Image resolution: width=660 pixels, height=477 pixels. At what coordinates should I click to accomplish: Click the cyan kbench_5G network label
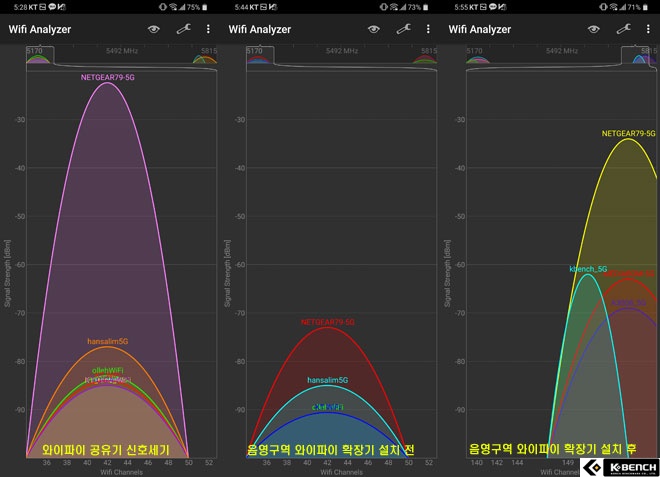pyautogui.click(x=588, y=269)
